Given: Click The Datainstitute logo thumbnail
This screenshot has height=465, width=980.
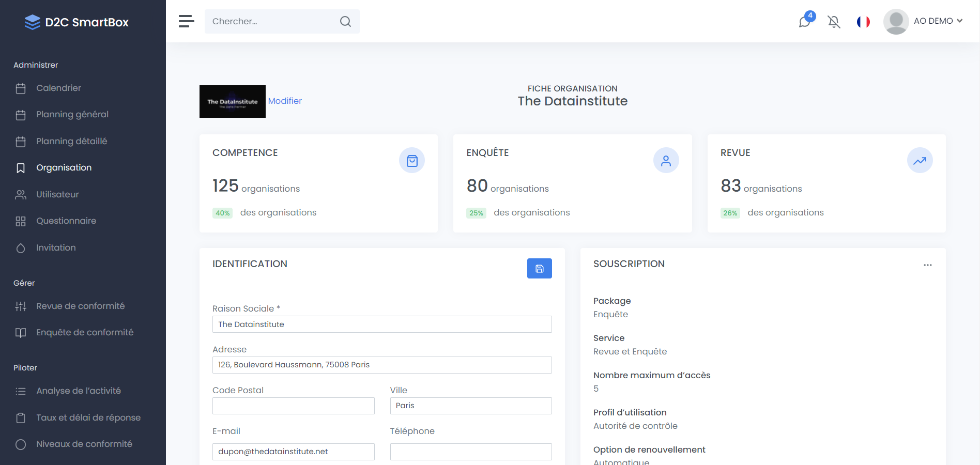Looking at the screenshot, I should 233,102.
